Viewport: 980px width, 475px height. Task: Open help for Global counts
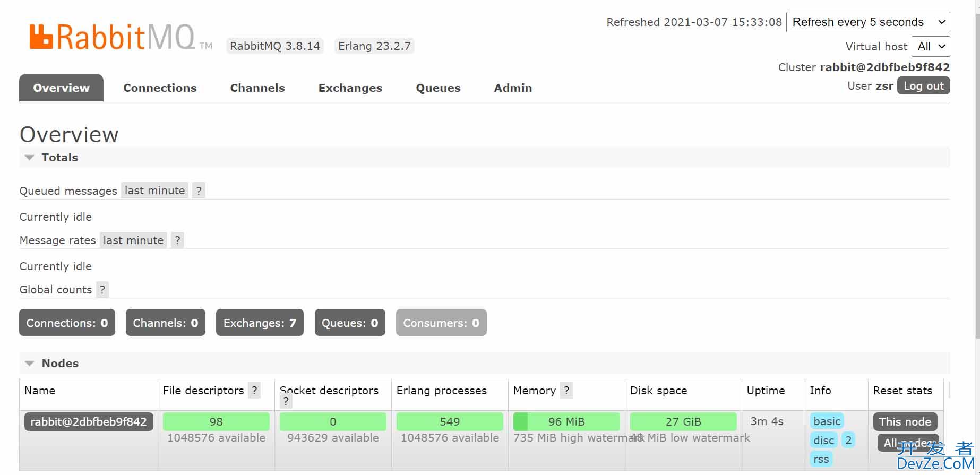102,290
